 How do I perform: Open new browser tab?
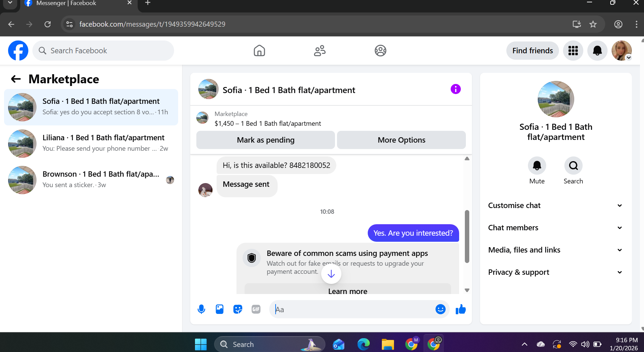148,3
